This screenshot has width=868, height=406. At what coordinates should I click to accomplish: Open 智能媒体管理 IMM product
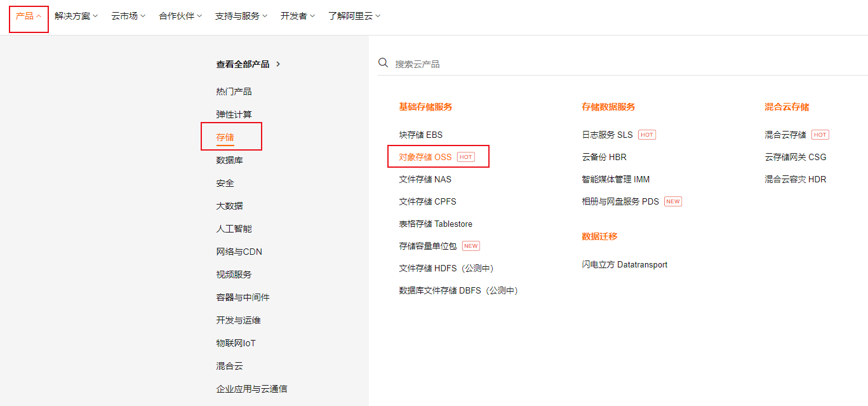[615, 179]
